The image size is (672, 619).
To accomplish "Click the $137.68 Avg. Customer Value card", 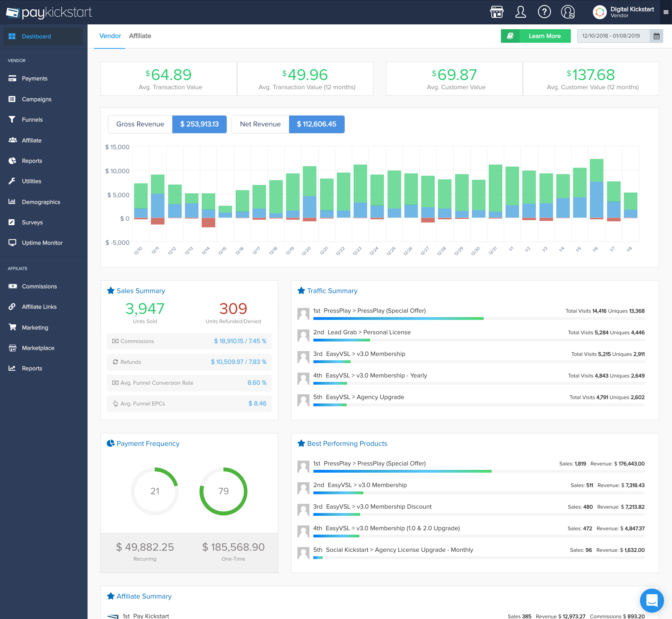I will 591,78.
